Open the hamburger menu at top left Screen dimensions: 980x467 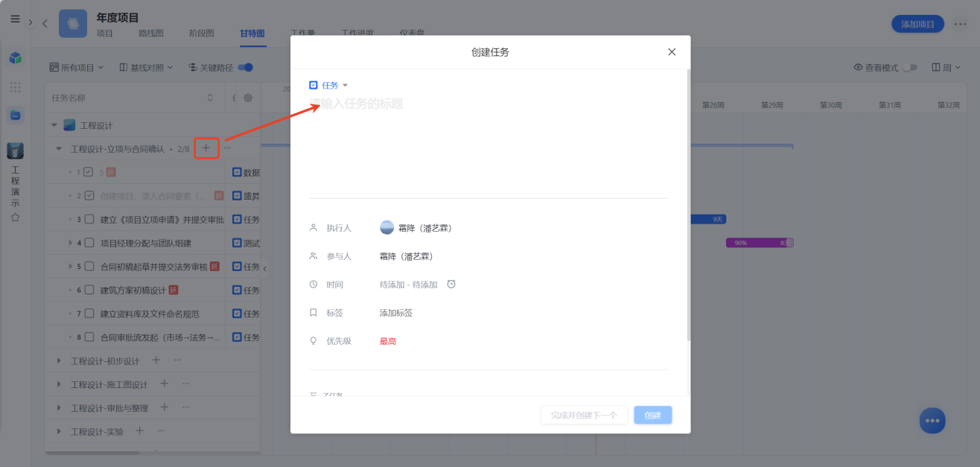(15, 19)
